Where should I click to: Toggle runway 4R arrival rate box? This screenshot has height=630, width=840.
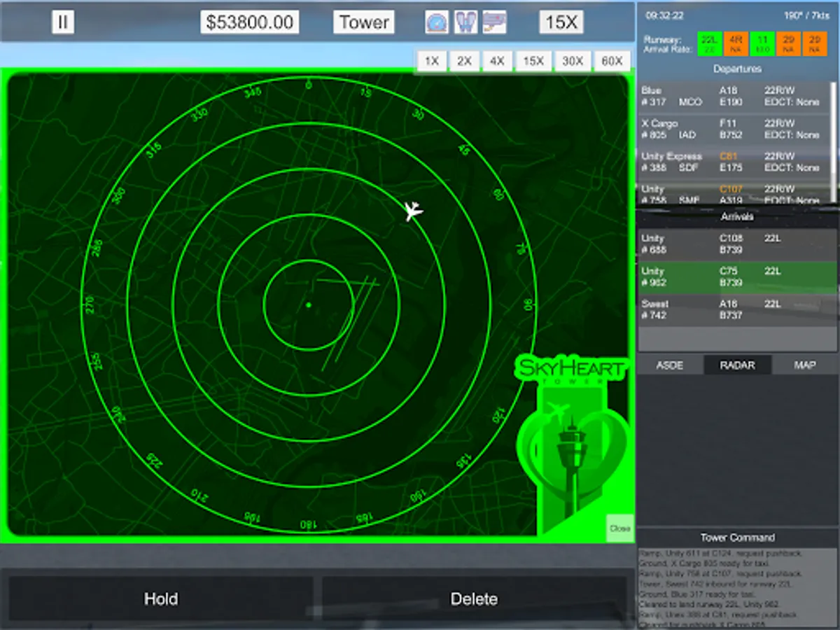point(736,44)
